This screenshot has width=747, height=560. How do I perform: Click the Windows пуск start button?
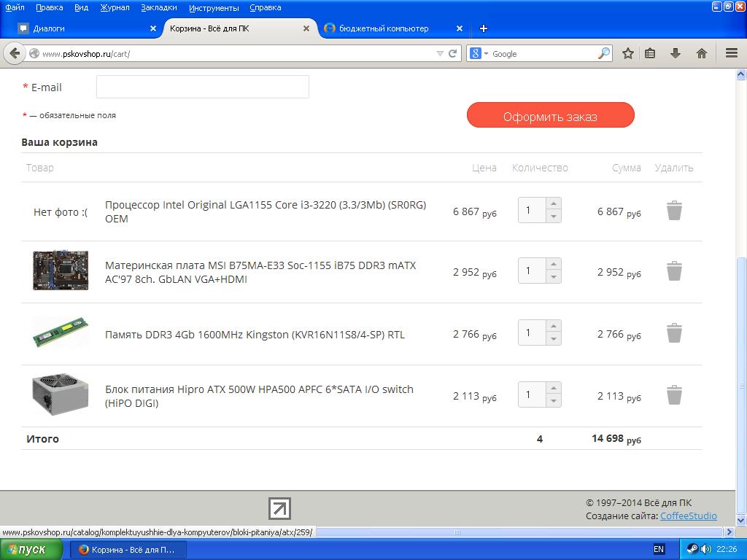pos(31,550)
